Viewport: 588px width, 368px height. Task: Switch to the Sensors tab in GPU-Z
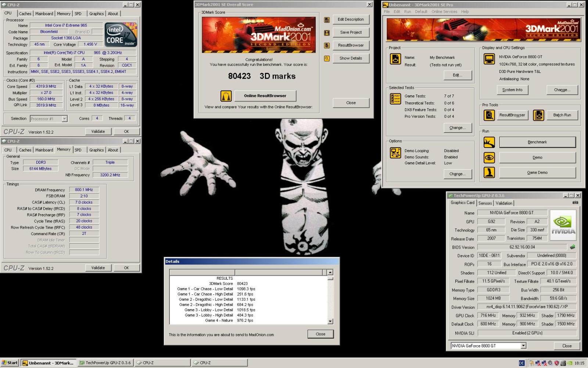click(485, 203)
